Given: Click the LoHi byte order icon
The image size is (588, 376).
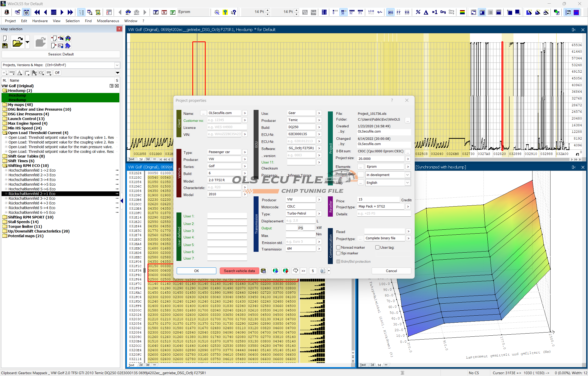Looking at the screenshot, I should coord(371,12).
